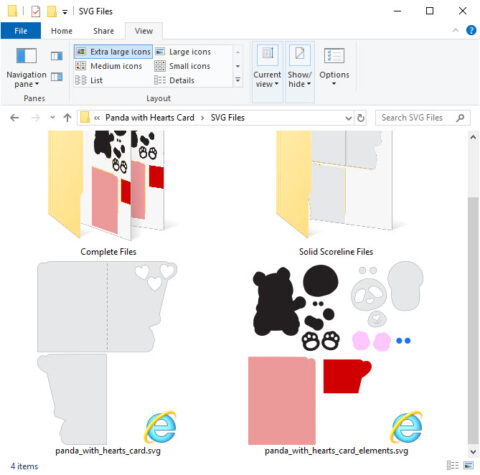Maximize the SVG Files window

click(x=430, y=11)
